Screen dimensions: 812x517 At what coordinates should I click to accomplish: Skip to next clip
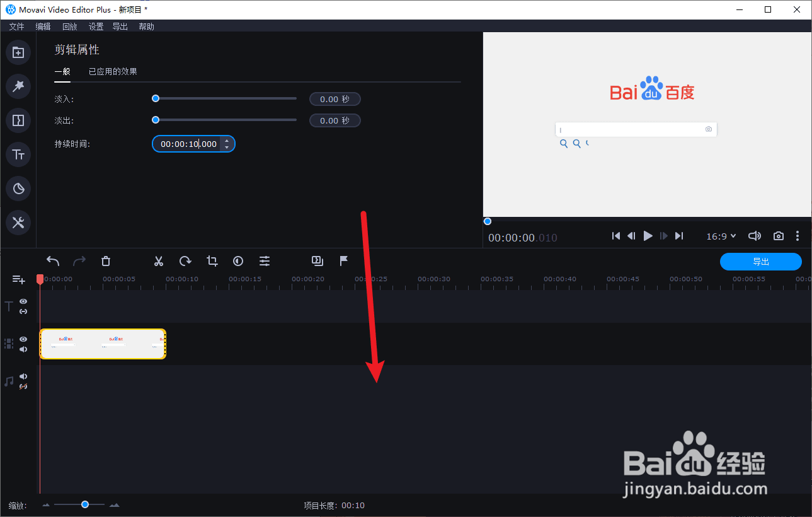[679, 236]
